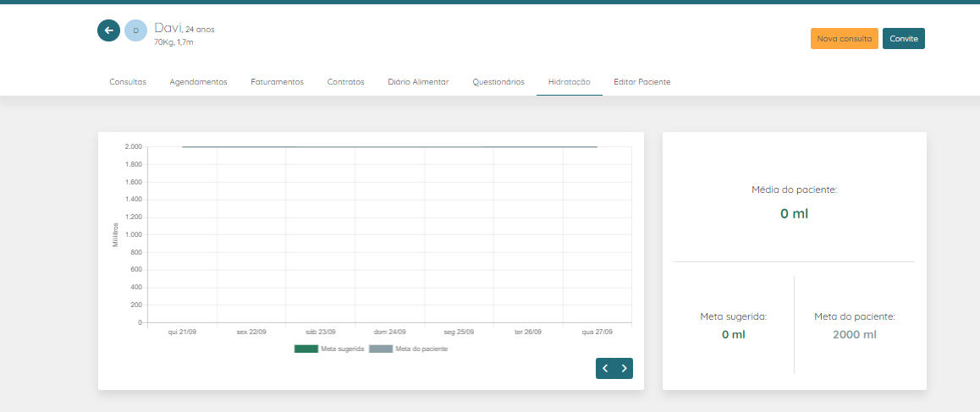Click the 'Meta do paciente:' card label
Image resolution: width=980 pixels, height=412 pixels.
[x=855, y=317]
